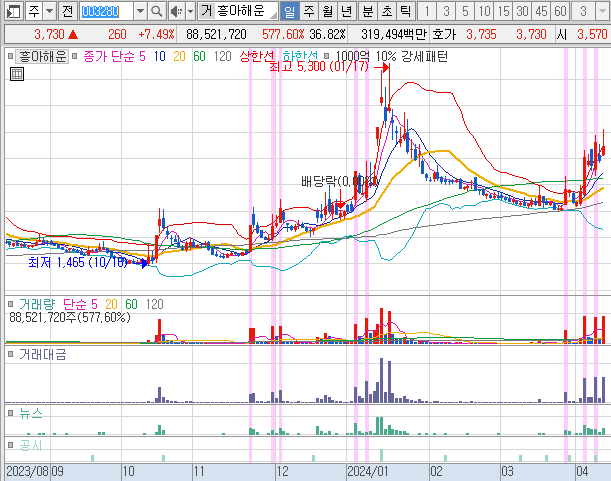Click the 호가 quote label
611x481 pixels.
pos(444,34)
